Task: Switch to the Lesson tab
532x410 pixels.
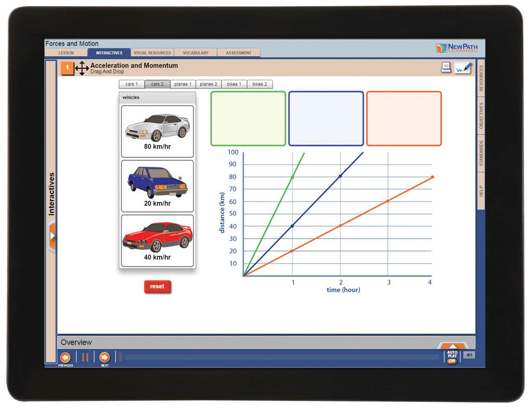Action: pos(66,53)
